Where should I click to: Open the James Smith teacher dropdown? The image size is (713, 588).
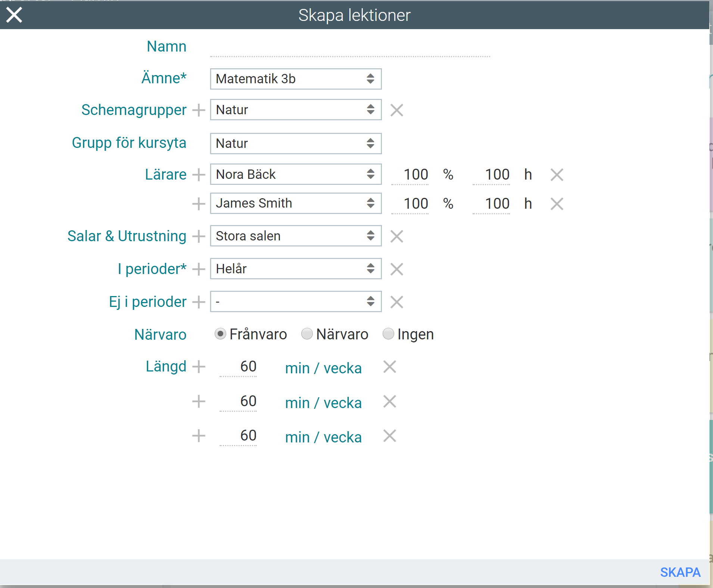(296, 203)
